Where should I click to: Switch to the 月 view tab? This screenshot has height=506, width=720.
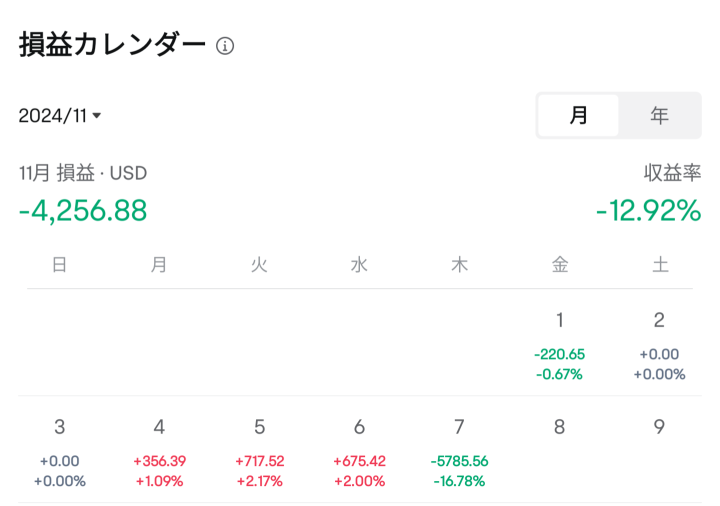(x=578, y=115)
